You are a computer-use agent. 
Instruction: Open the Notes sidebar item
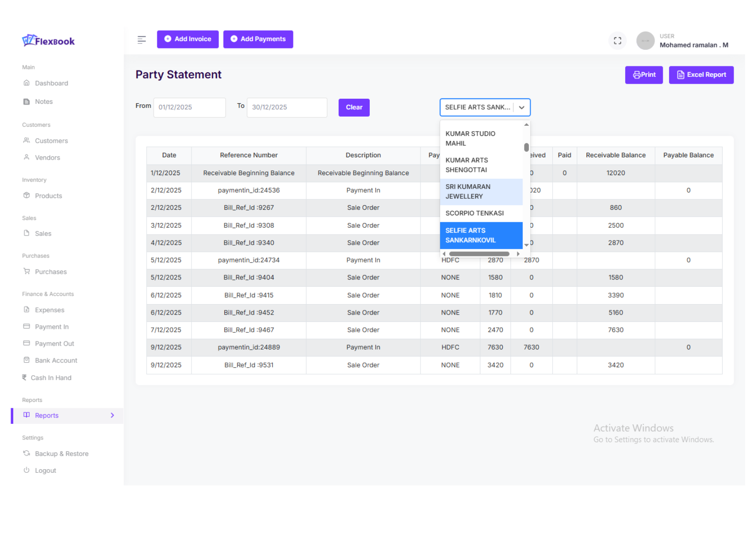[x=43, y=102]
